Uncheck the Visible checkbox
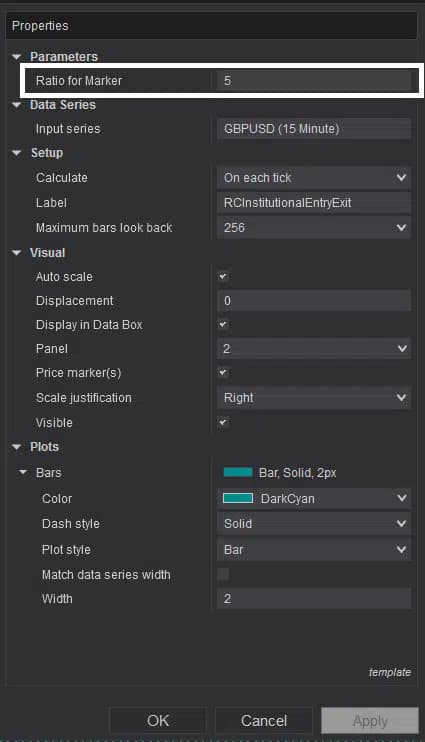The width and height of the screenshot is (425, 742). (223, 422)
